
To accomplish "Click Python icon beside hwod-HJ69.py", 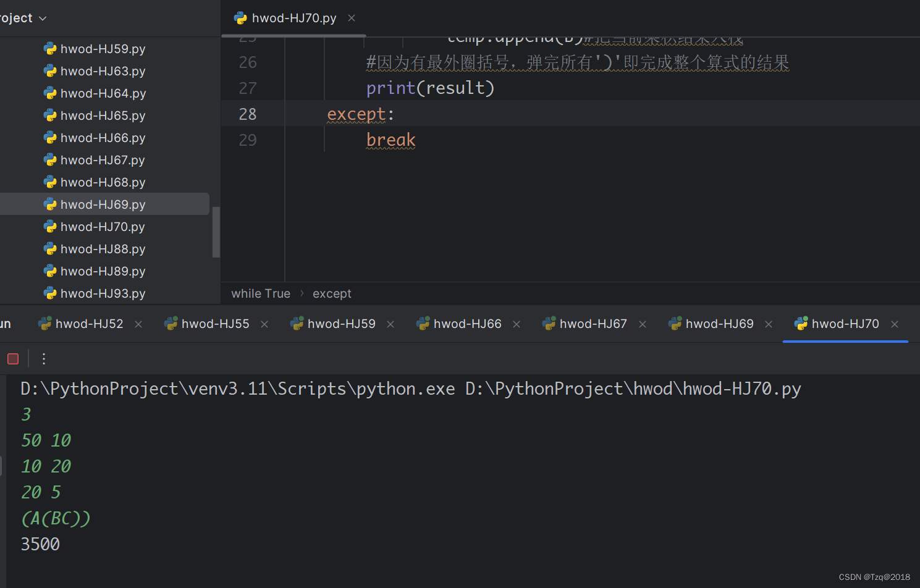I will pyautogui.click(x=50, y=204).
